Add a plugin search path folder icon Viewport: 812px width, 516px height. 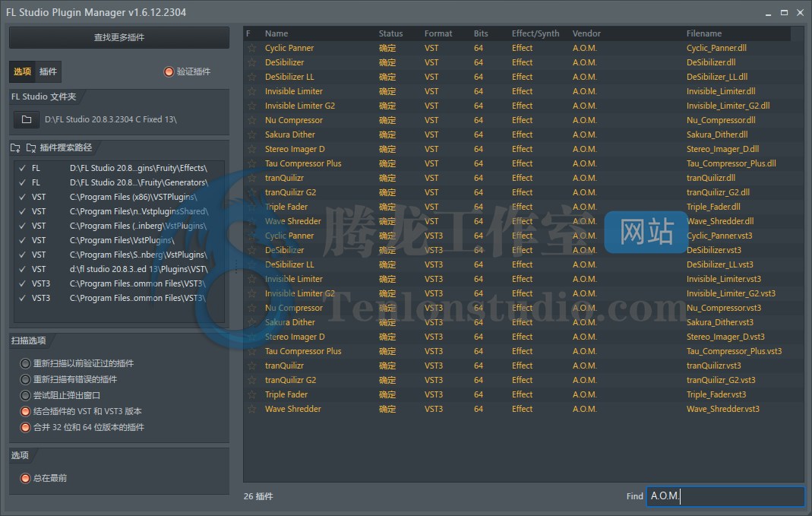(15, 148)
